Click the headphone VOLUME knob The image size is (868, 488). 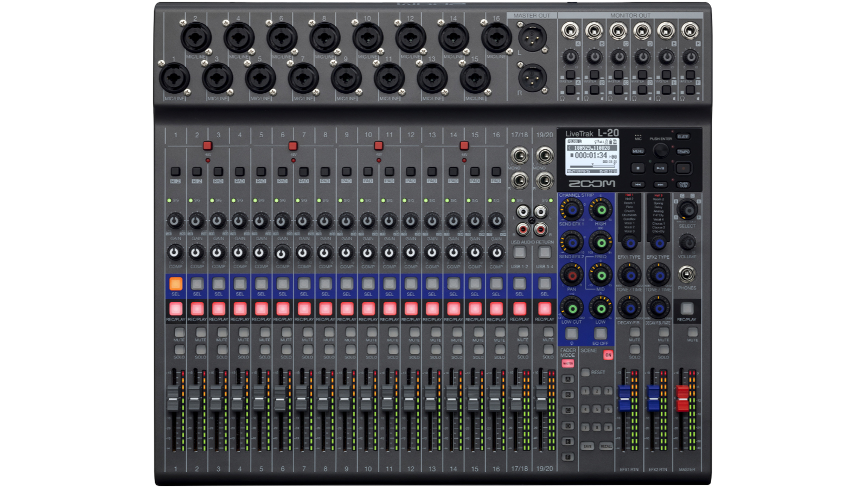[687, 242]
